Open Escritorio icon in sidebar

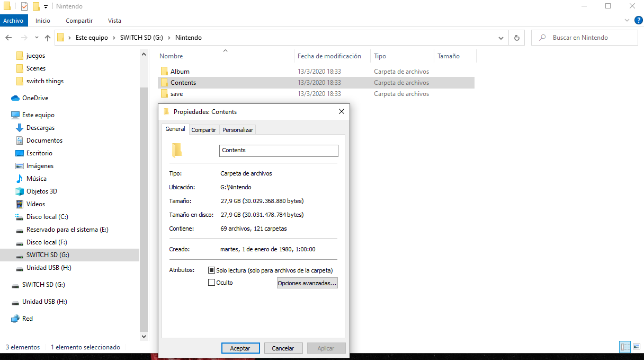pos(20,153)
